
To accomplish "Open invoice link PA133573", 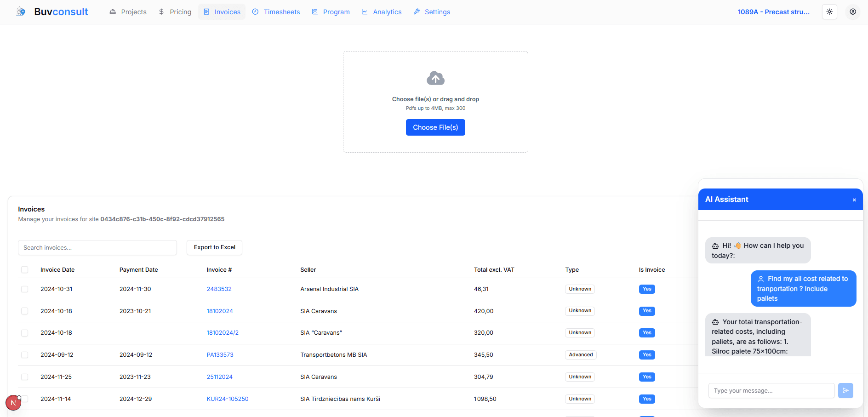I will tap(220, 355).
